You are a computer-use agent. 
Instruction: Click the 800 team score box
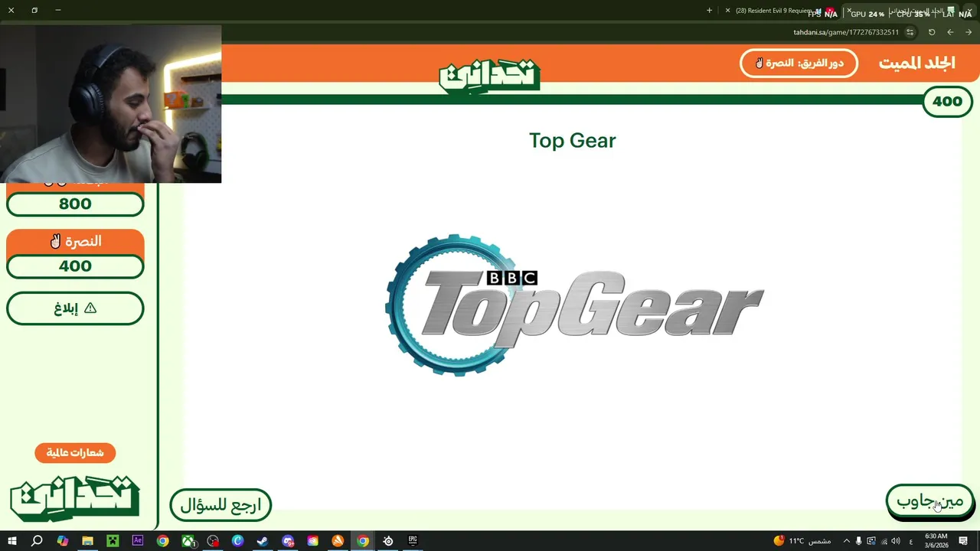click(75, 204)
